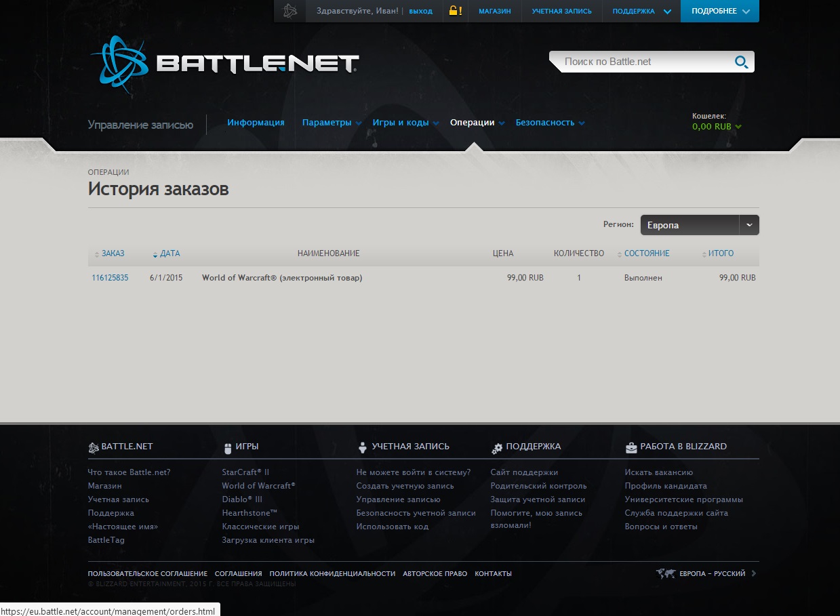Image resolution: width=840 pixels, height=616 pixels.
Task: Open Загрузка клиента игры footer link
Action: 268,540
